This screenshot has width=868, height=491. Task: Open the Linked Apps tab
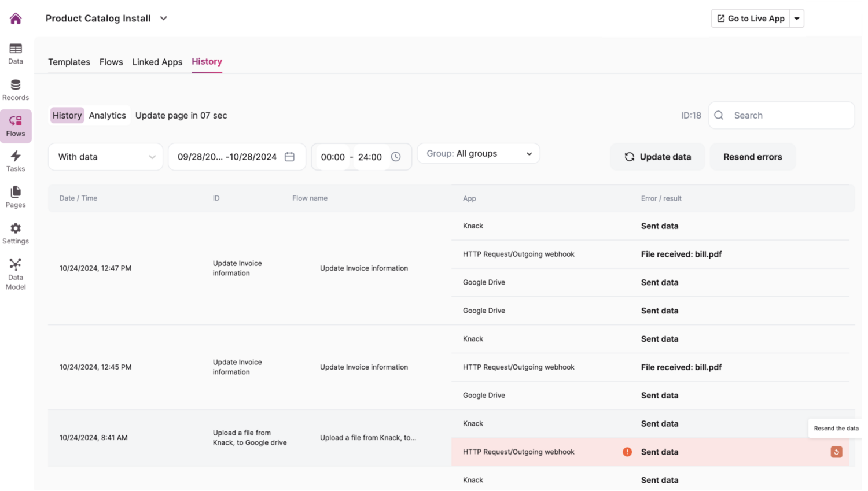click(x=157, y=62)
